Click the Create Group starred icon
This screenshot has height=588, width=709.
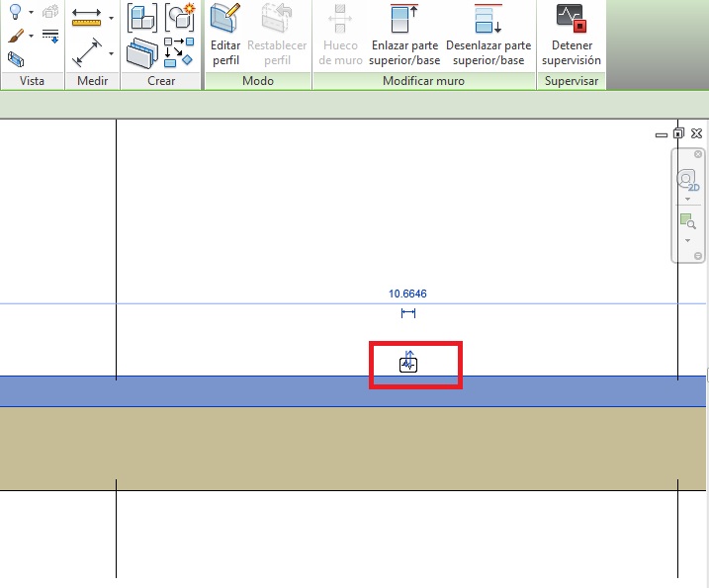coord(179,17)
